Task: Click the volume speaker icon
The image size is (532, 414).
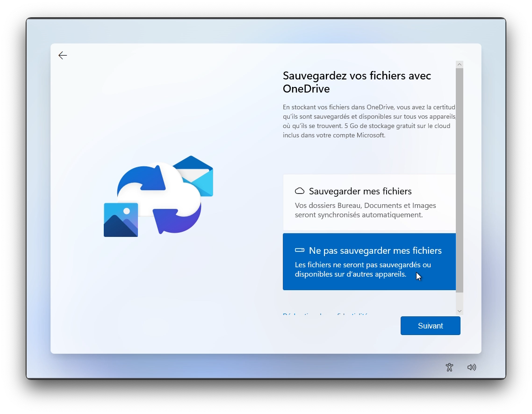Action: [x=472, y=367]
